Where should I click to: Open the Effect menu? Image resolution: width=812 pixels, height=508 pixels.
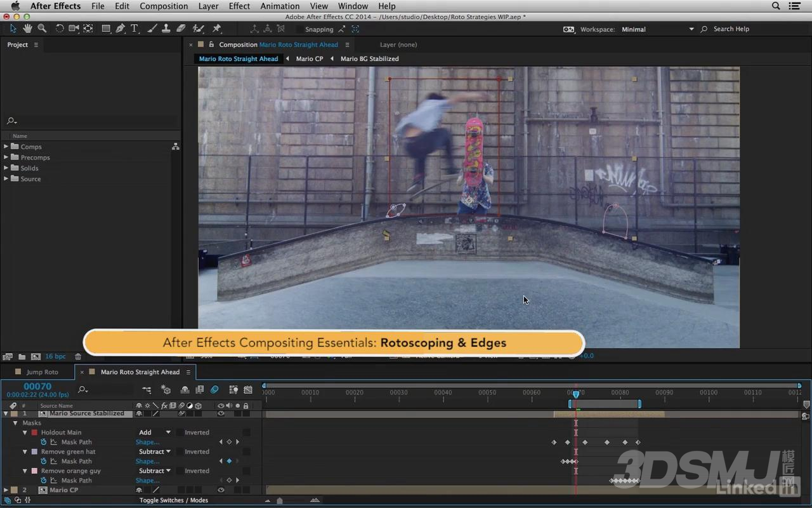click(239, 6)
